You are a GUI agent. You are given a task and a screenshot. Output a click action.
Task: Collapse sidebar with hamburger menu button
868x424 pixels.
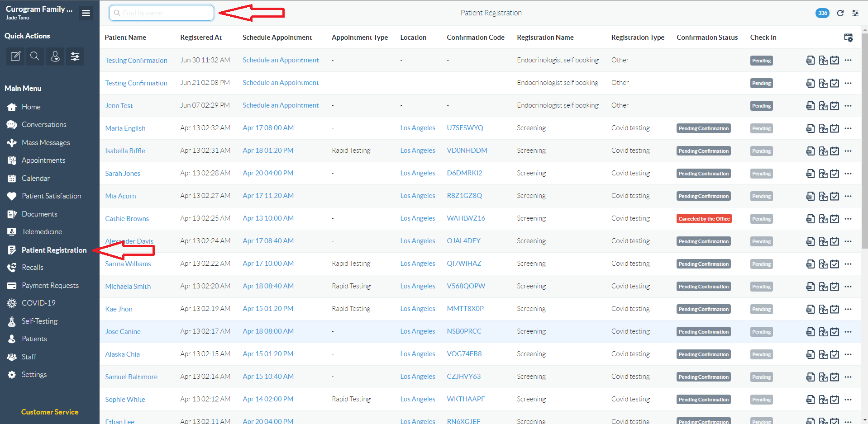pyautogui.click(x=86, y=13)
